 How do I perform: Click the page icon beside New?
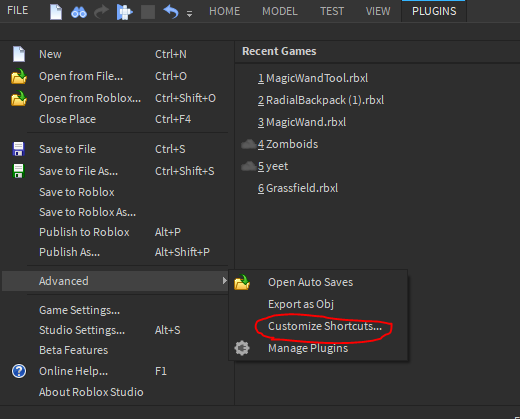[x=19, y=54]
